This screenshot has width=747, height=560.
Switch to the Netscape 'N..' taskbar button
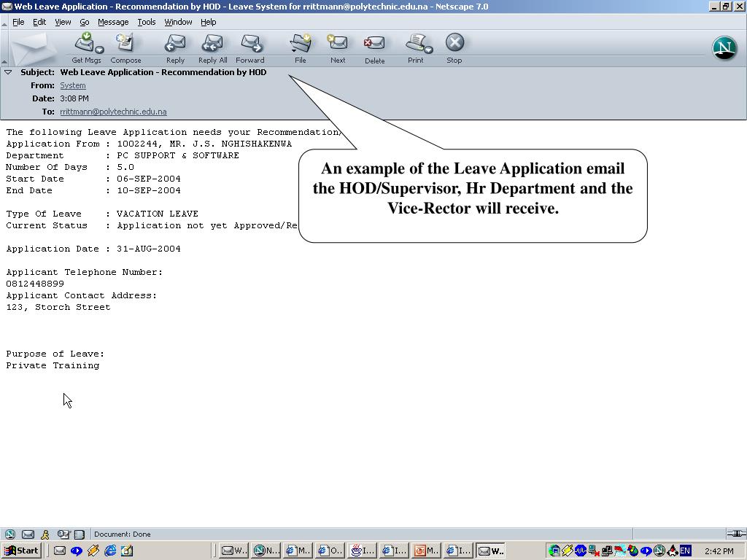266,551
